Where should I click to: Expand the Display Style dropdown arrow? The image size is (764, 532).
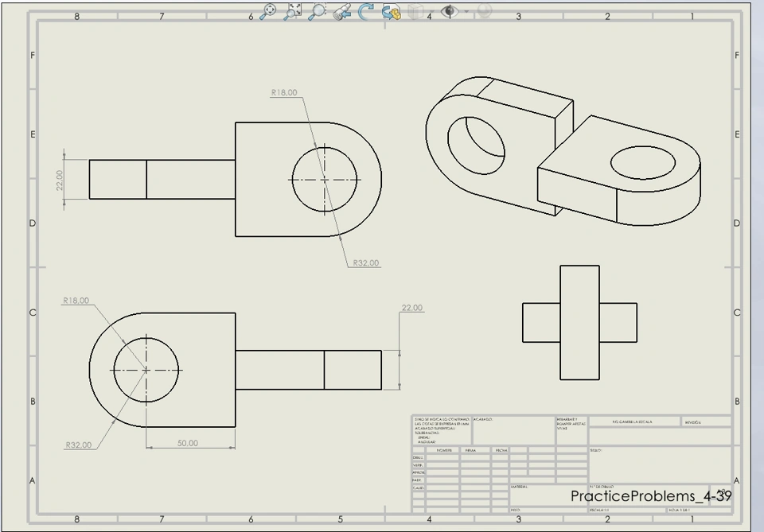(x=431, y=11)
